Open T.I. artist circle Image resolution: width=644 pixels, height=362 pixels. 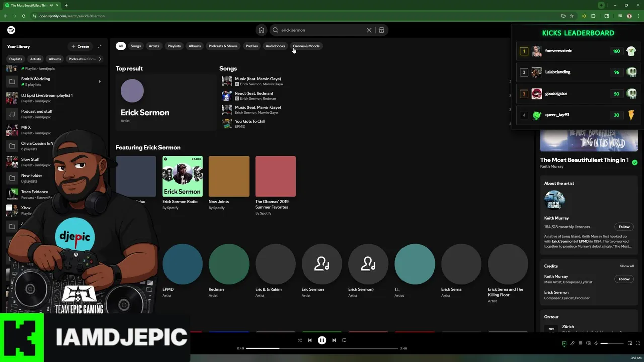415,264
